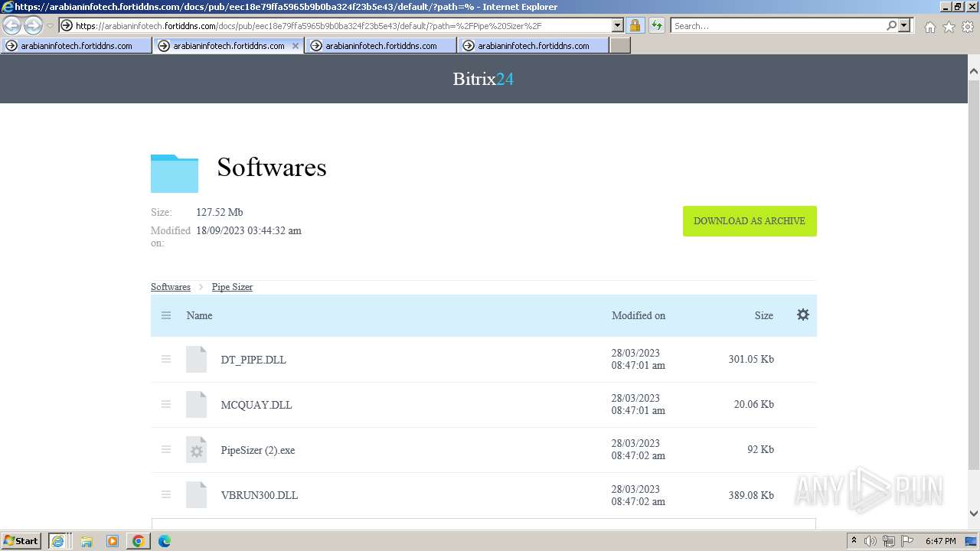Click the IE forward navigation arrow
Screen dimensions: 980x551
(33, 26)
